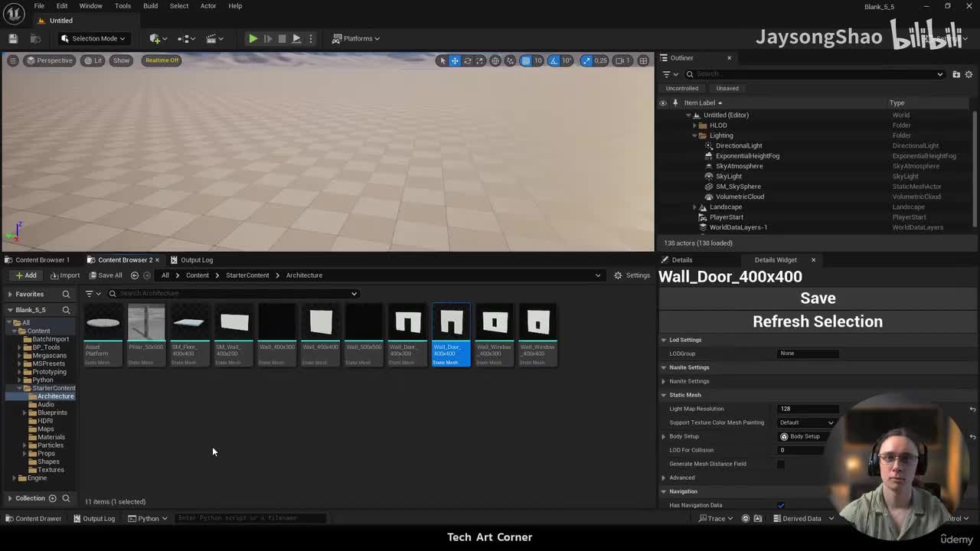The image size is (980, 551).
Task: Open the Outliner settings gear
Action: 969,74
